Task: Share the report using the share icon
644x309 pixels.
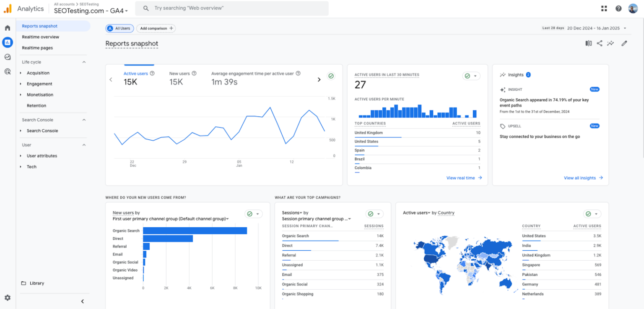Action: pos(599,43)
